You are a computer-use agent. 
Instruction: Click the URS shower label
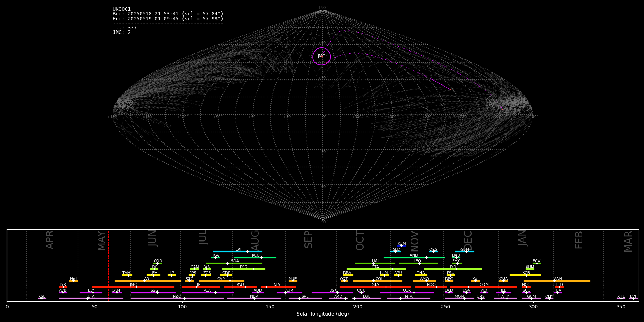[x=480, y=297]
